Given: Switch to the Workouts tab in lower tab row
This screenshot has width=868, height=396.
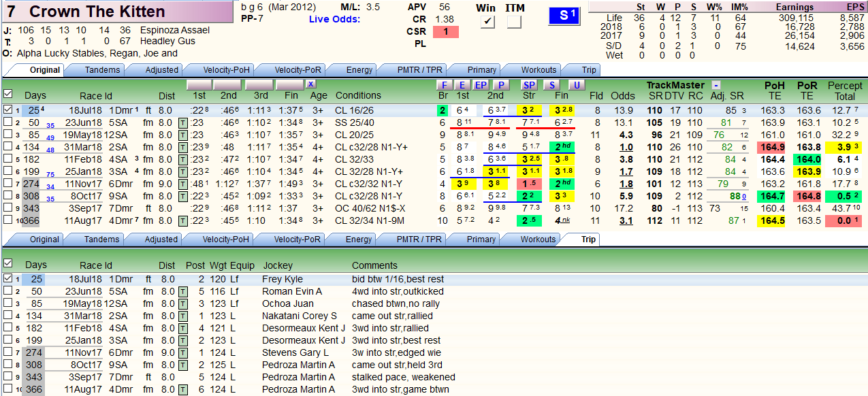Looking at the screenshot, I should (x=538, y=240).
